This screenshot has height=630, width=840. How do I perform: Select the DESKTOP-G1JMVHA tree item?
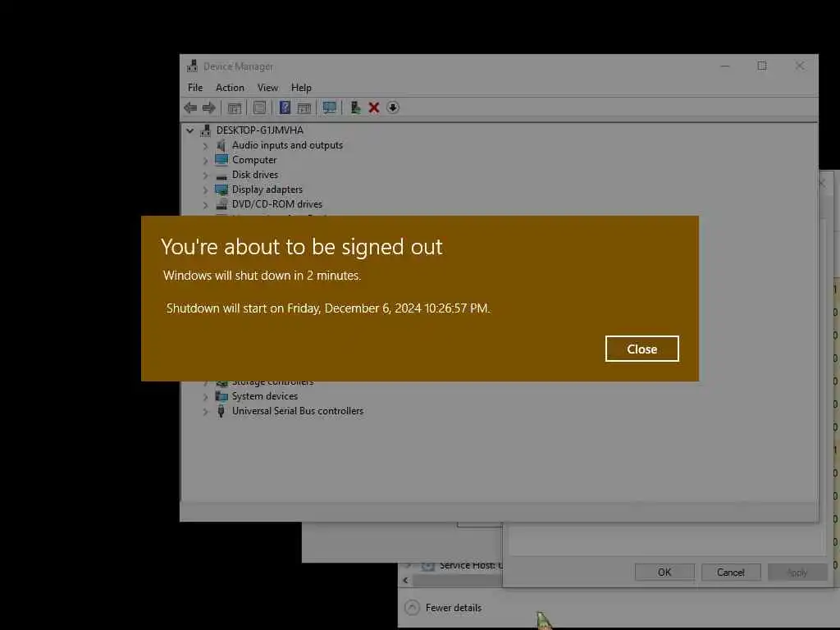(x=260, y=130)
